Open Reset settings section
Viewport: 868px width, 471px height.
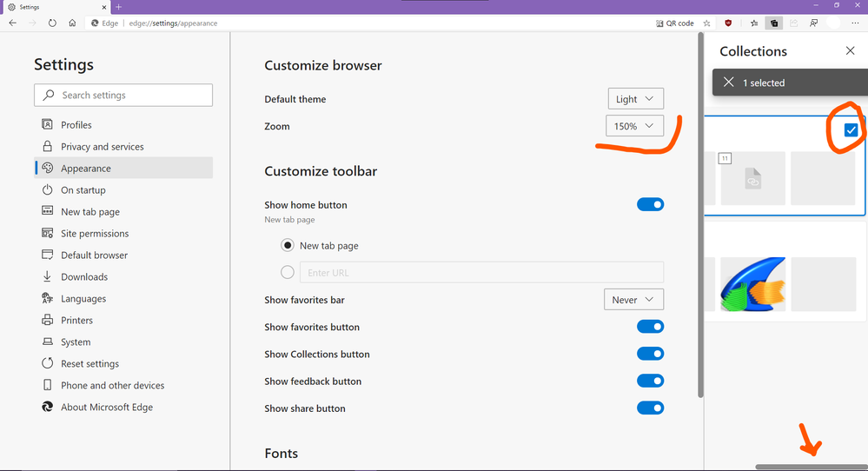124,363
